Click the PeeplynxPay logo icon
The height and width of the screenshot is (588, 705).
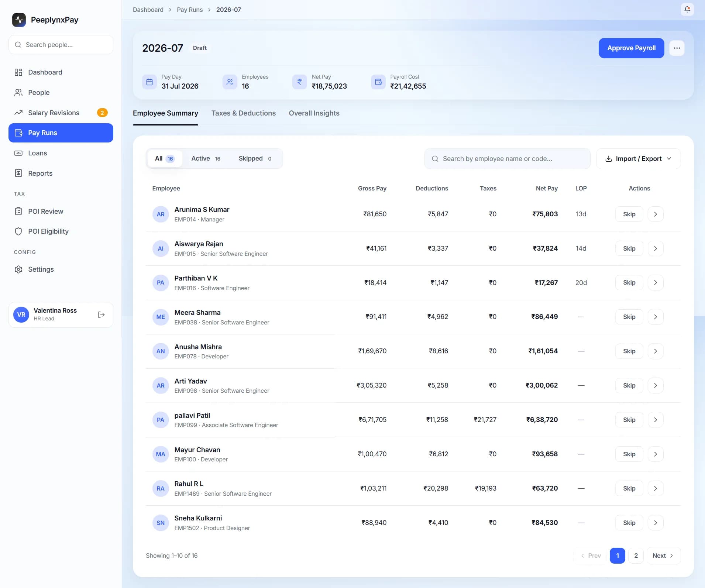point(19,20)
